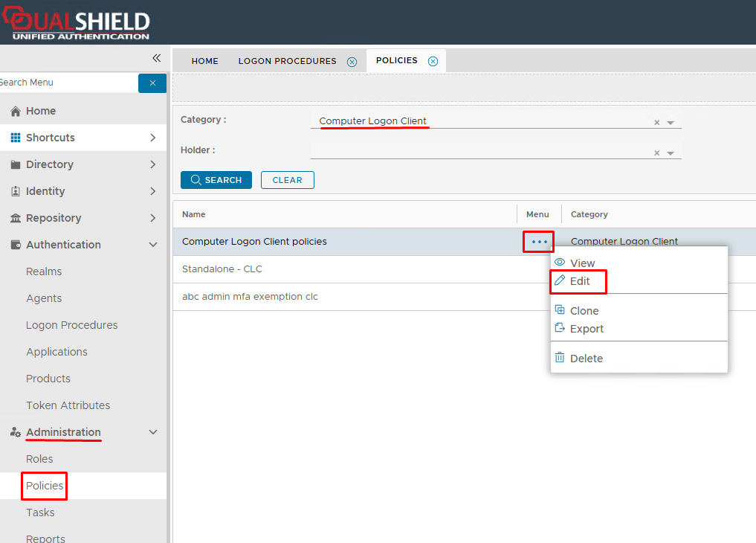The image size is (756, 543).
Task: Close the Policies tab
Action: pyautogui.click(x=433, y=62)
